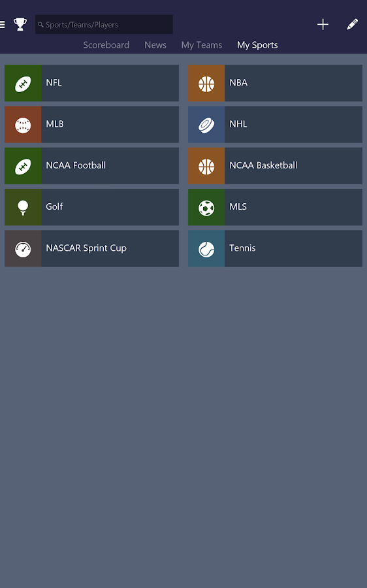Open the My Teams tab
The height and width of the screenshot is (588, 367).
202,45
